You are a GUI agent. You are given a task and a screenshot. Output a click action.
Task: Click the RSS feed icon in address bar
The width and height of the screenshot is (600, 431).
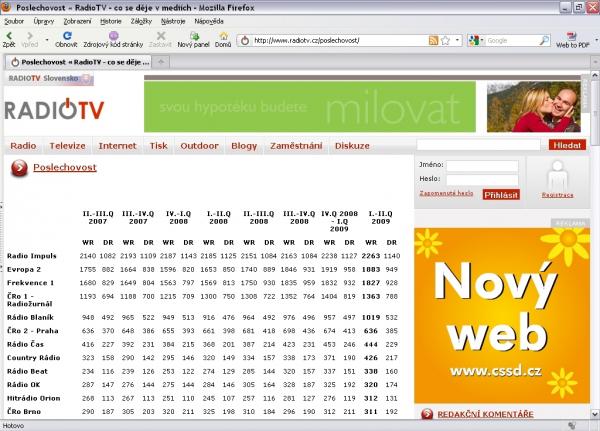(433, 40)
